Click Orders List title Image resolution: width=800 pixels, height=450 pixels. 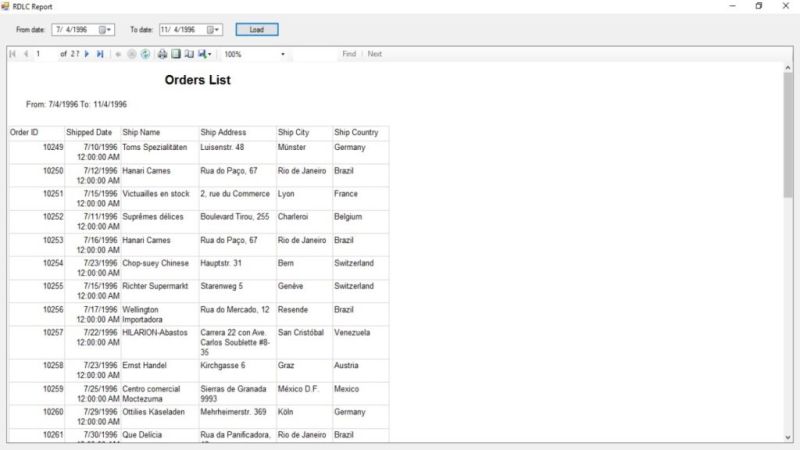(x=197, y=80)
